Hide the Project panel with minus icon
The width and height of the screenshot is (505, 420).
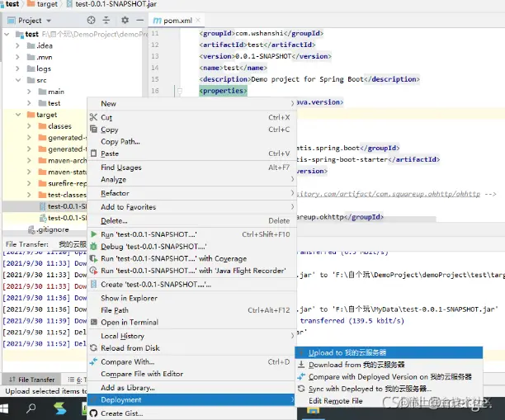coord(139,21)
